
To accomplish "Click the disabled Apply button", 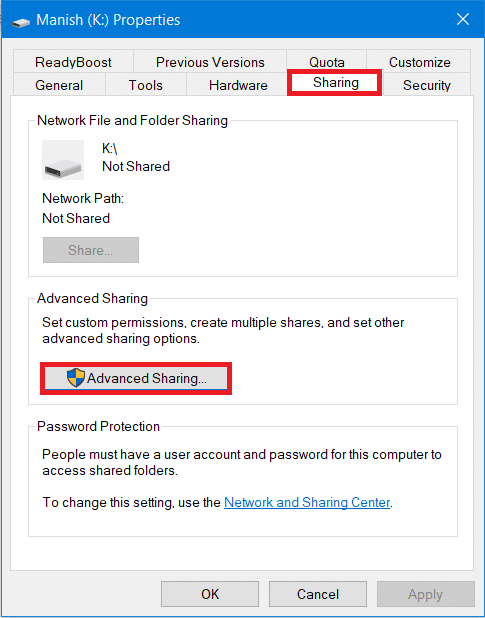I will coord(426,594).
